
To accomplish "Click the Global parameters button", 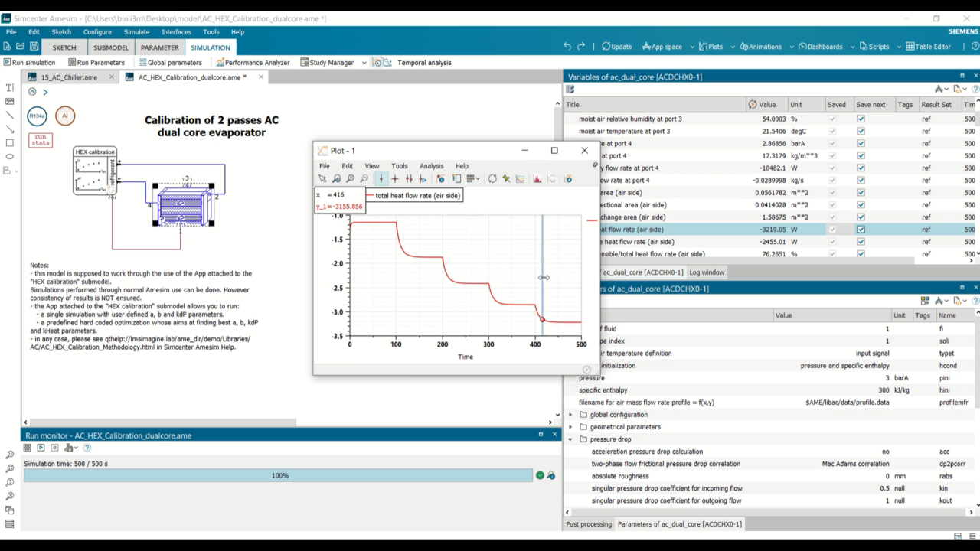I will (170, 63).
